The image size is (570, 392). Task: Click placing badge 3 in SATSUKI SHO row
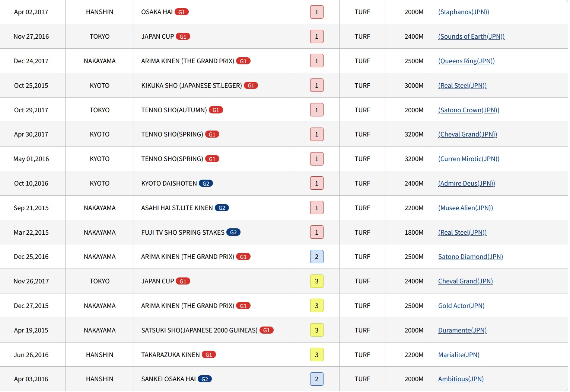click(317, 330)
